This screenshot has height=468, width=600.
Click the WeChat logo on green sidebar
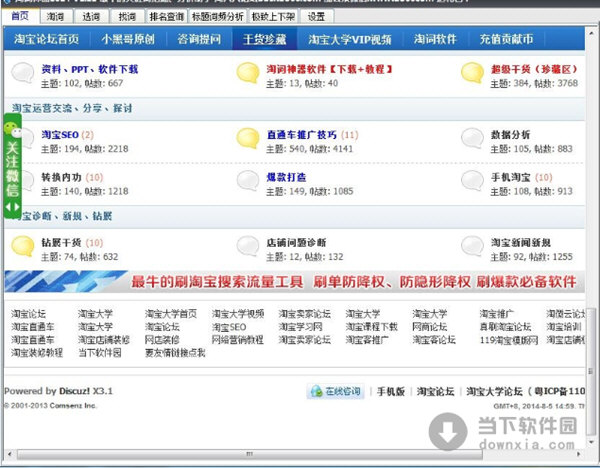point(12,129)
